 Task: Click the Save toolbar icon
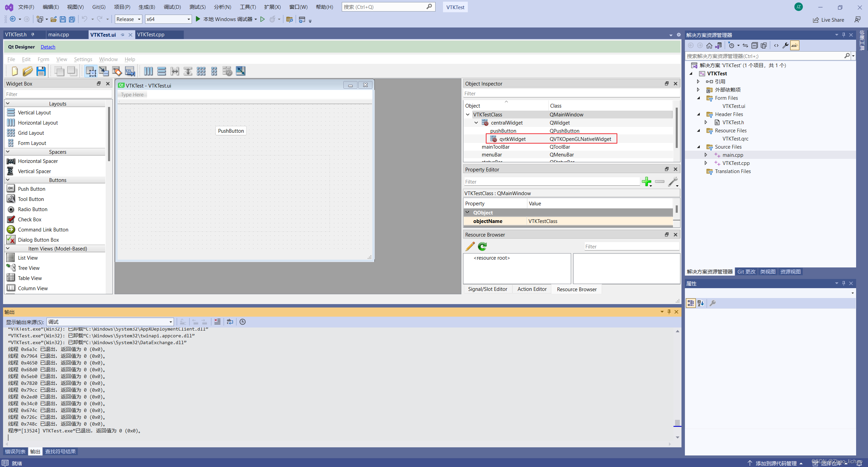tap(40, 71)
